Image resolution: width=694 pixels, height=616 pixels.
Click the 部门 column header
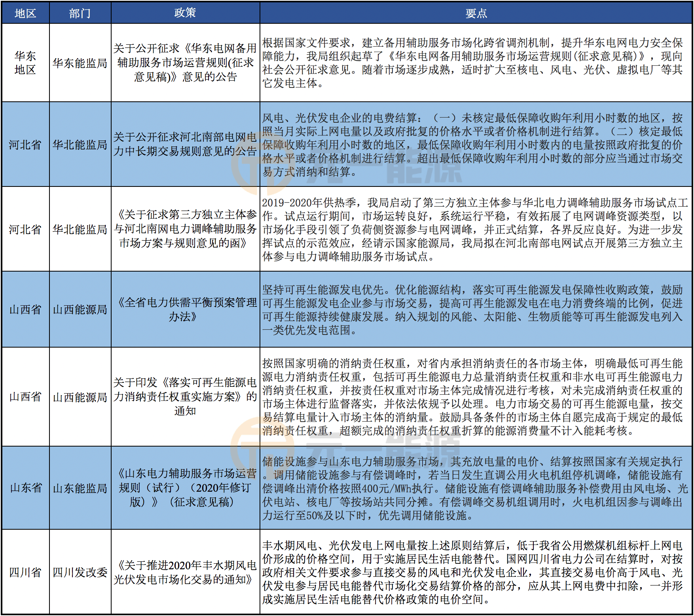[x=80, y=13]
